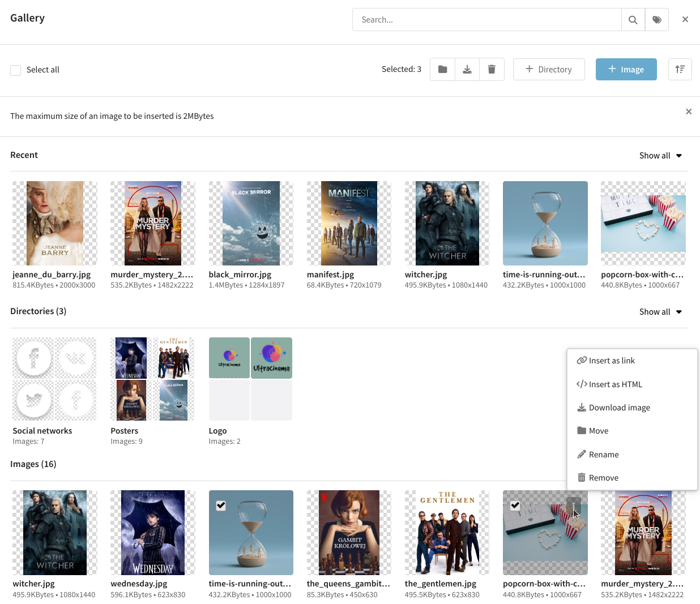
Task: Add a new Image
Action: pyautogui.click(x=626, y=69)
